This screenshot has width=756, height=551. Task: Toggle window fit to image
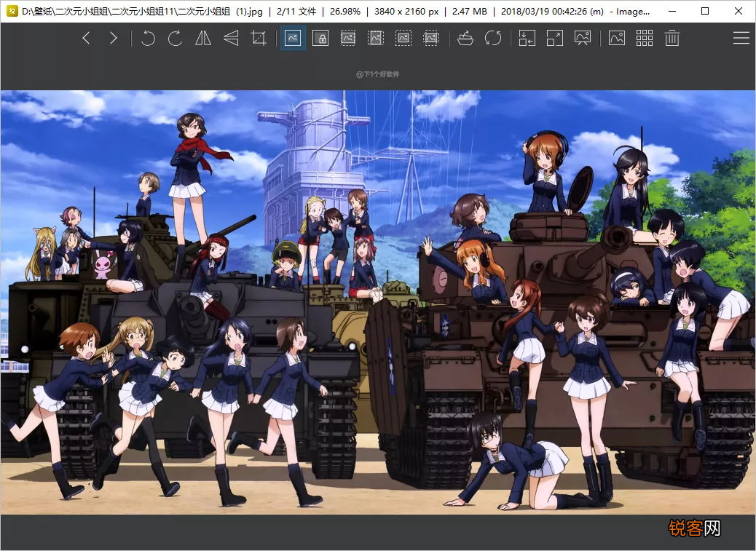pyautogui.click(x=527, y=38)
